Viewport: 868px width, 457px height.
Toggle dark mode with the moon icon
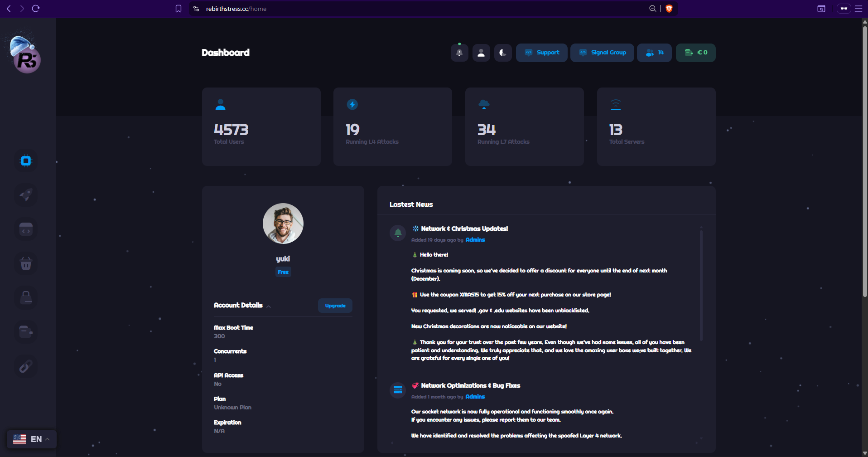(x=503, y=53)
